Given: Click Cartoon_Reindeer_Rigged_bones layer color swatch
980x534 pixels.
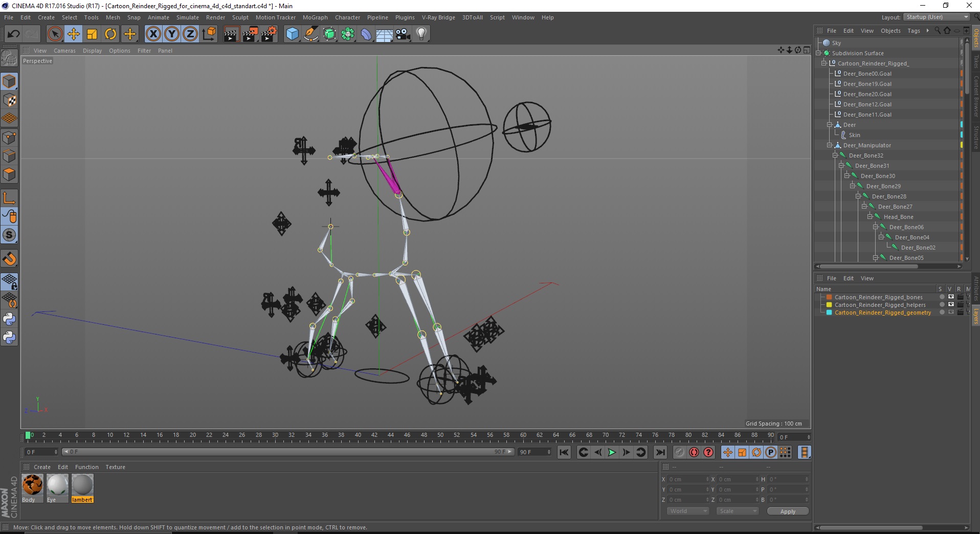Looking at the screenshot, I should pyautogui.click(x=829, y=297).
